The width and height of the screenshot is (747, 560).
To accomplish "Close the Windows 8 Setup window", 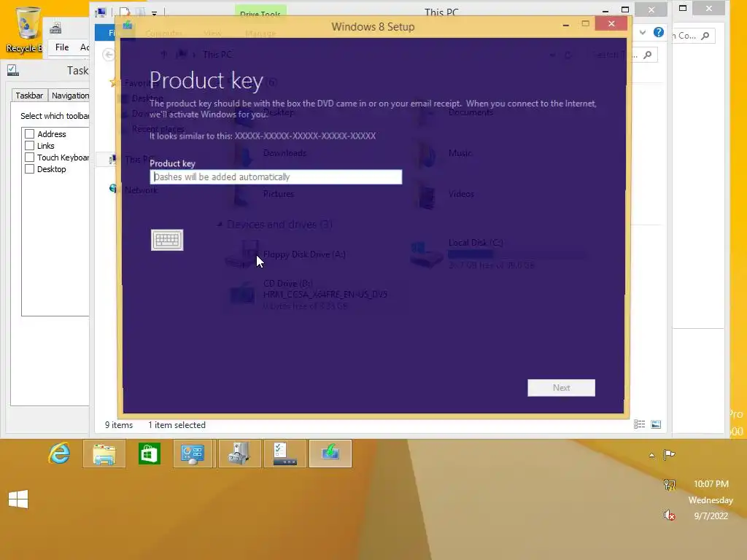I will click(611, 24).
